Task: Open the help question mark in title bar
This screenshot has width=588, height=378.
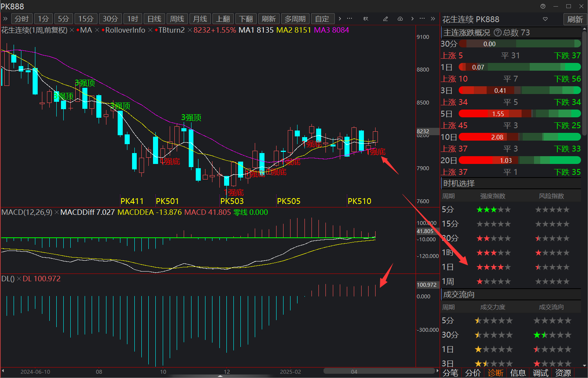Action: (543, 6)
